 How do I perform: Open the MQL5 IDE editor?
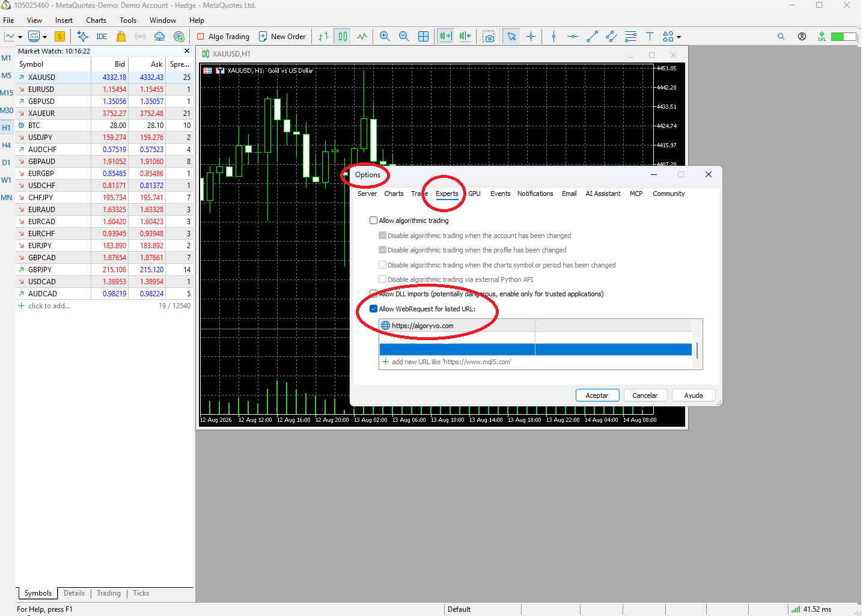(102, 37)
